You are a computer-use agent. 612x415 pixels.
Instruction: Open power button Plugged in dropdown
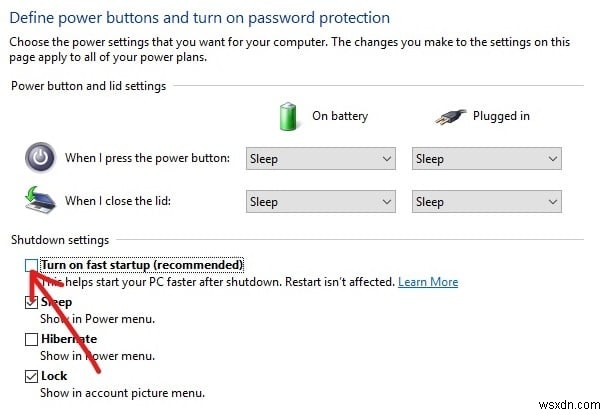(486, 158)
